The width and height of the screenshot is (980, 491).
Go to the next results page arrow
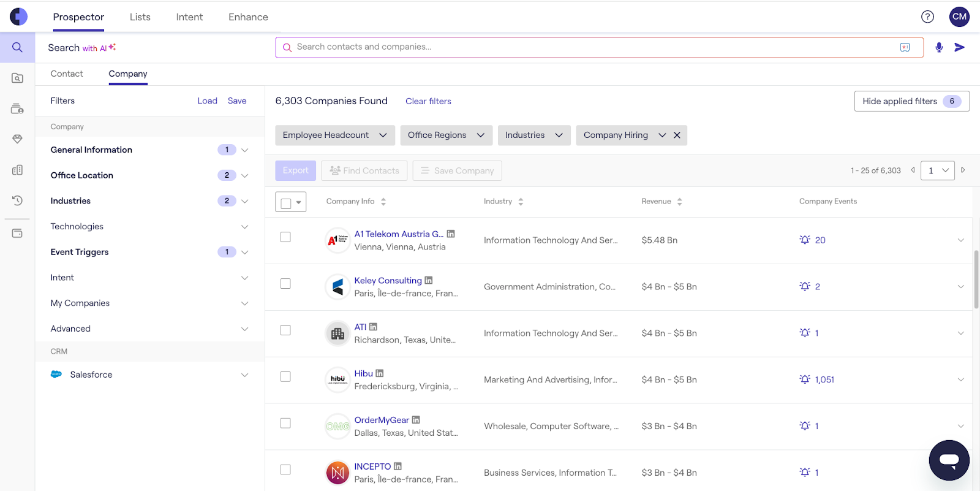coord(963,170)
